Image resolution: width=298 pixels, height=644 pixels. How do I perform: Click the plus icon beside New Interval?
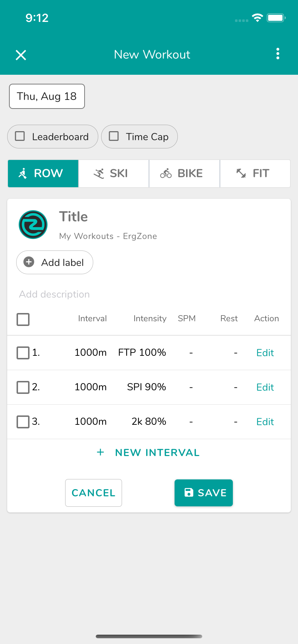pos(100,452)
